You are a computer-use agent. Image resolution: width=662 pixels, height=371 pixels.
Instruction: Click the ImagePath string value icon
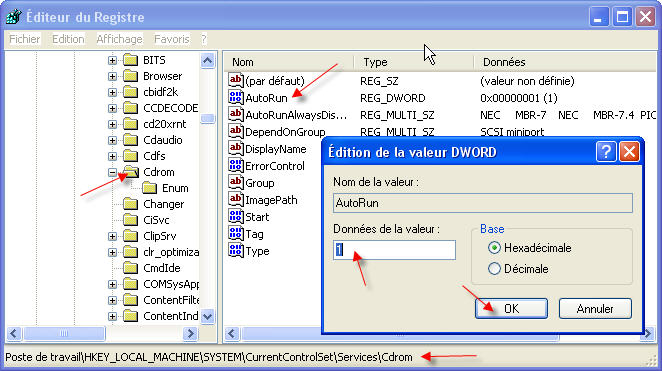[236, 199]
